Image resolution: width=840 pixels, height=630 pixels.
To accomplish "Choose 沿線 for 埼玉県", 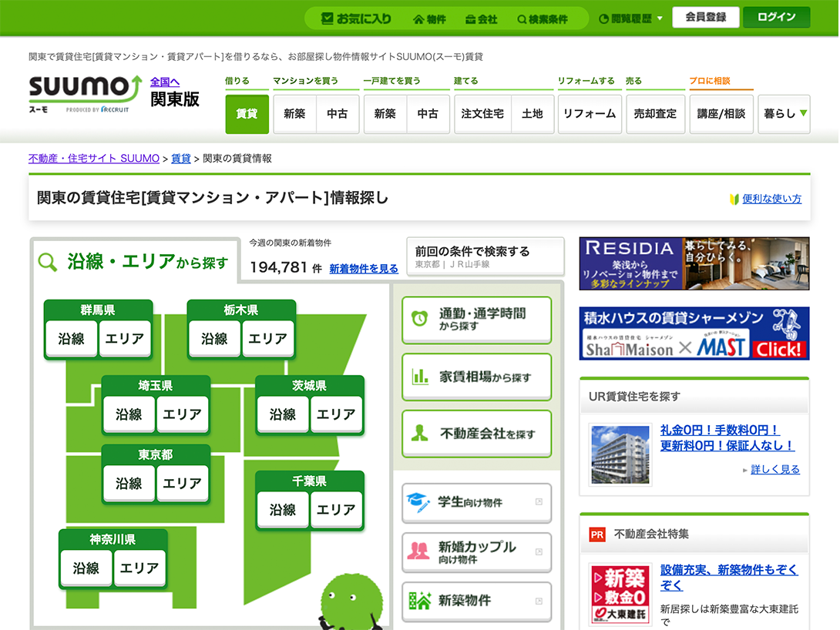I will click(x=129, y=414).
